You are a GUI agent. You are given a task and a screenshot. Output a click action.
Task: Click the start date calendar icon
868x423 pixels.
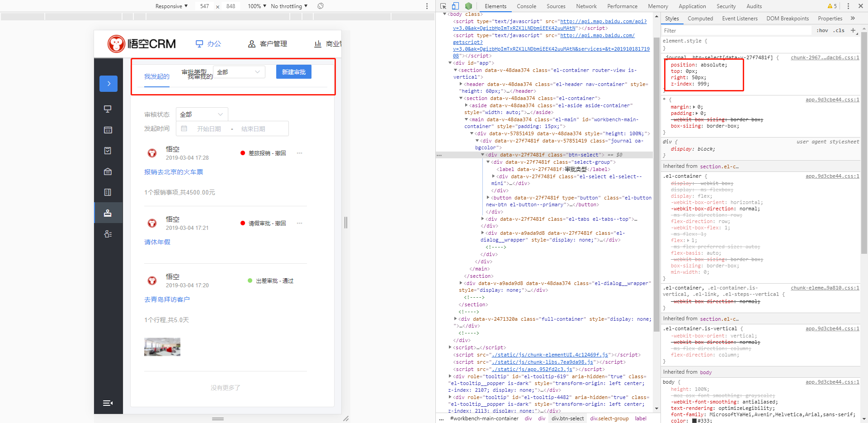[x=184, y=129]
